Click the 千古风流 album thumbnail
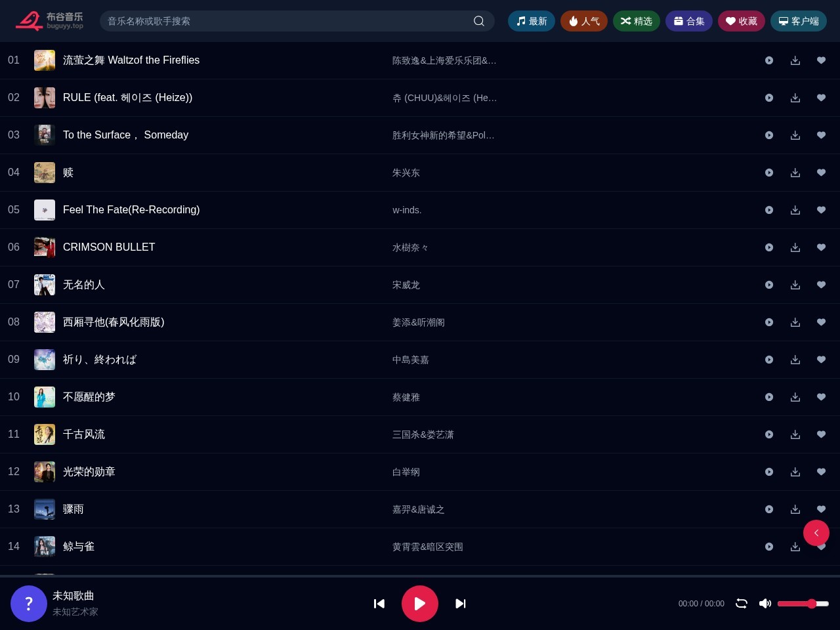 click(45, 434)
